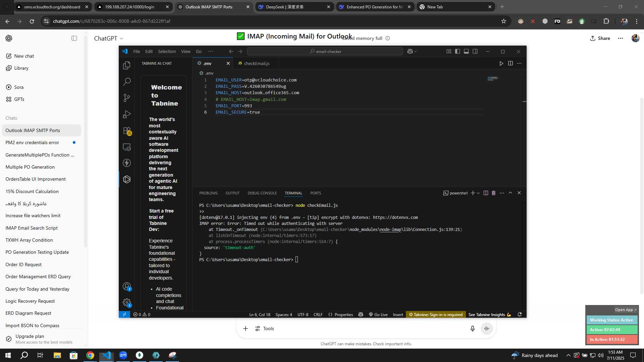Open the Run and Debug icon
644x362 pixels.
point(127,114)
